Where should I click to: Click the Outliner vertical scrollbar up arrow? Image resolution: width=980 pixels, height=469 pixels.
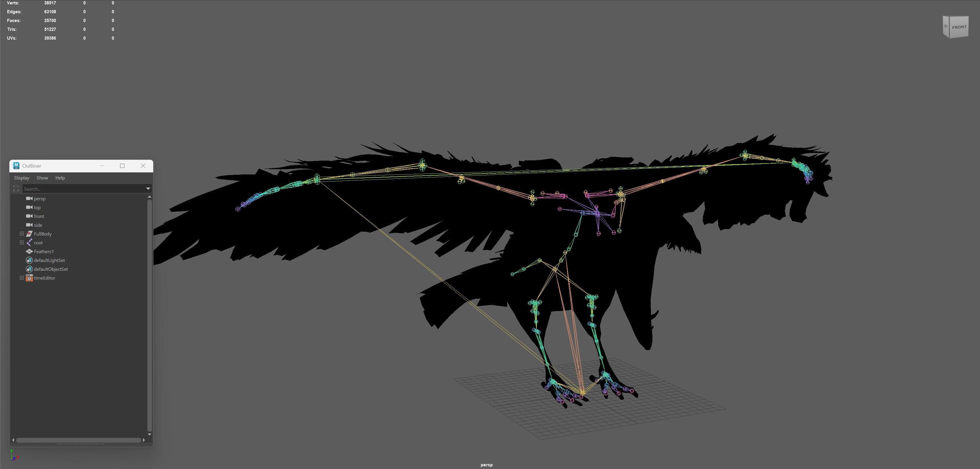(x=149, y=197)
